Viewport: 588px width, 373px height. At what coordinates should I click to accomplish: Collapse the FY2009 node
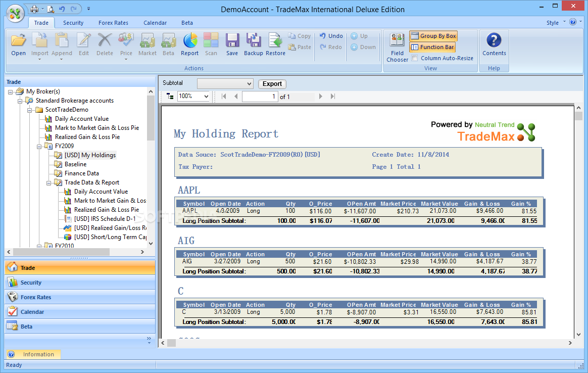pyautogui.click(x=39, y=147)
